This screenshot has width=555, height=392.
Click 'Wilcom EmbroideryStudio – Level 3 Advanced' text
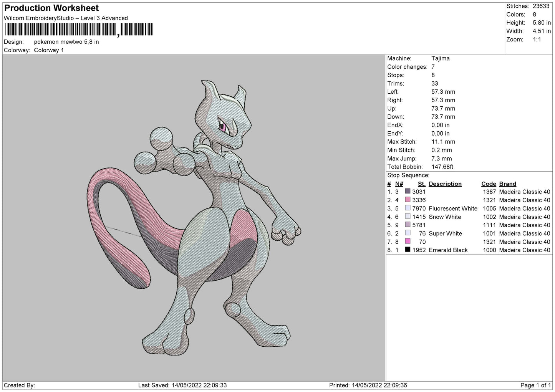click(66, 18)
